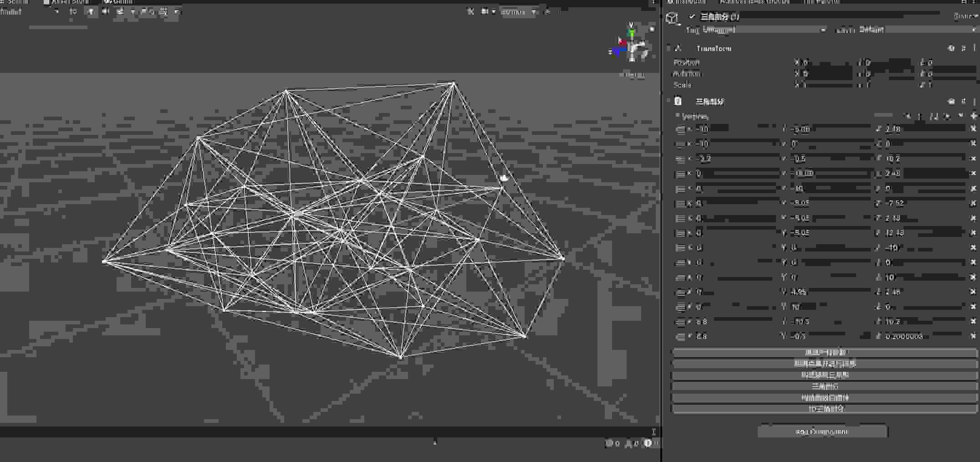Open the Transform component help icon

pyautogui.click(x=951, y=48)
